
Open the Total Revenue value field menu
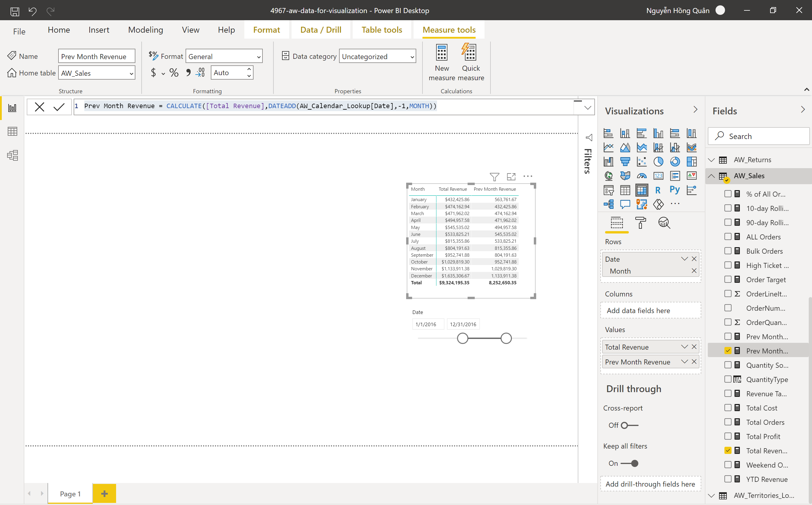tap(684, 347)
